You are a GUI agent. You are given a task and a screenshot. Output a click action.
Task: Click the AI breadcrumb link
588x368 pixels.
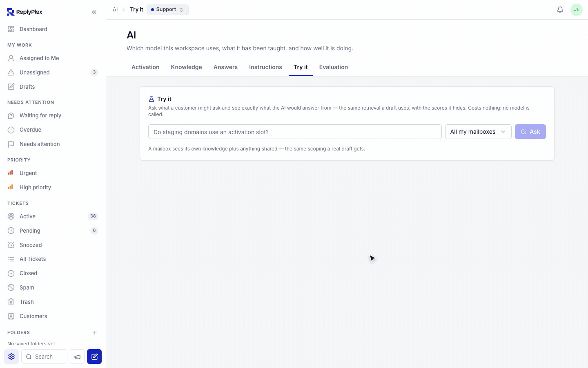(115, 9)
